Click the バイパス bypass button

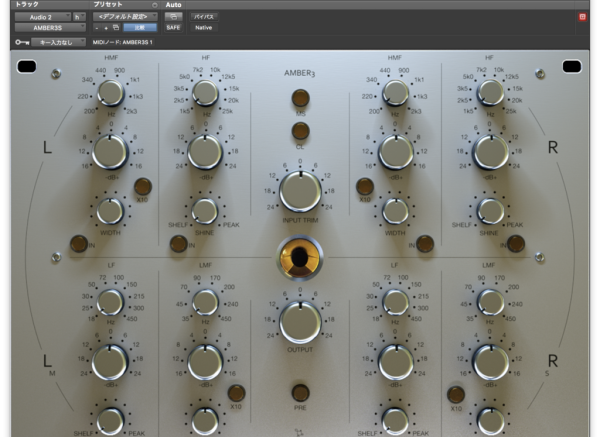pyautogui.click(x=204, y=17)
